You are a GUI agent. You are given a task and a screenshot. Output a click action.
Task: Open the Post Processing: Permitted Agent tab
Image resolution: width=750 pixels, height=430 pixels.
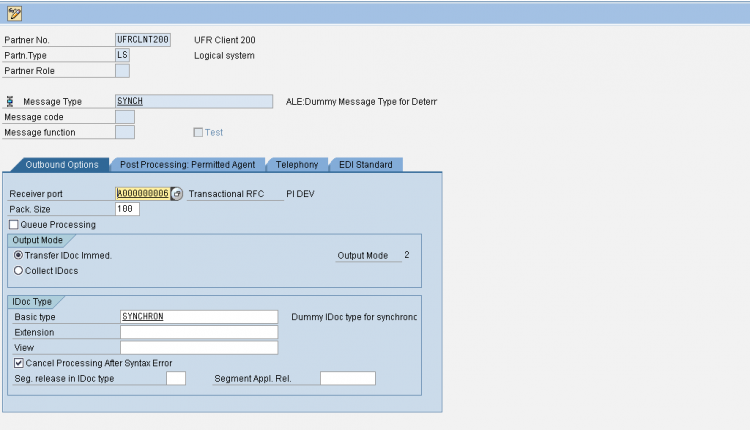tap(188, 165)
